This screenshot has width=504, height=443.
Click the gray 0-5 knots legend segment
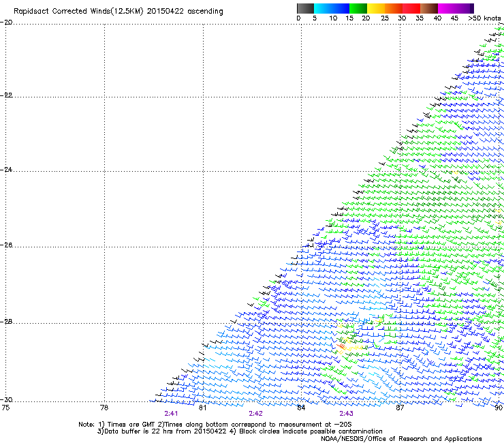click(305, 8)
